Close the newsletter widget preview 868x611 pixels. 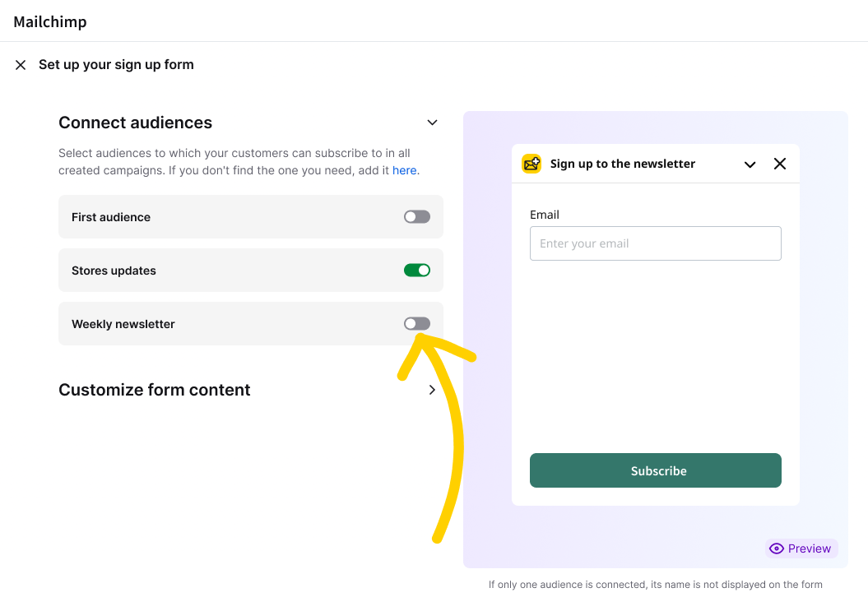[x=779, y=164]
